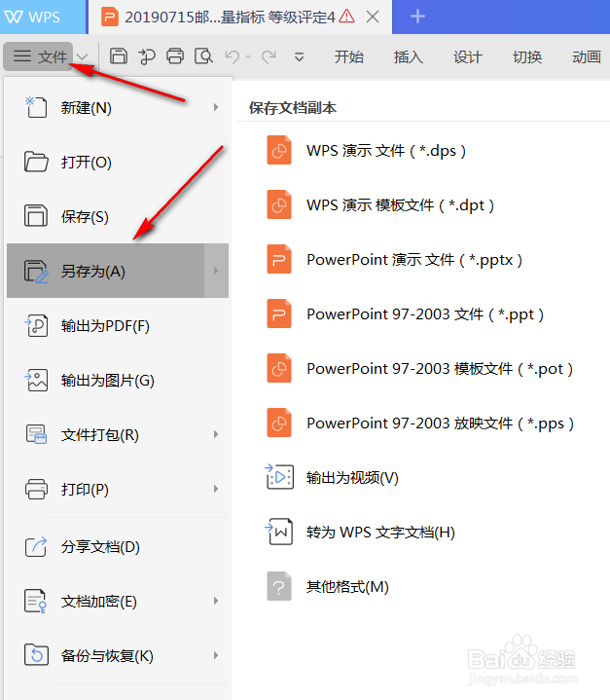Click the floppy icon beside 保存(S)
610x700 pixels.
pos(36,216)
